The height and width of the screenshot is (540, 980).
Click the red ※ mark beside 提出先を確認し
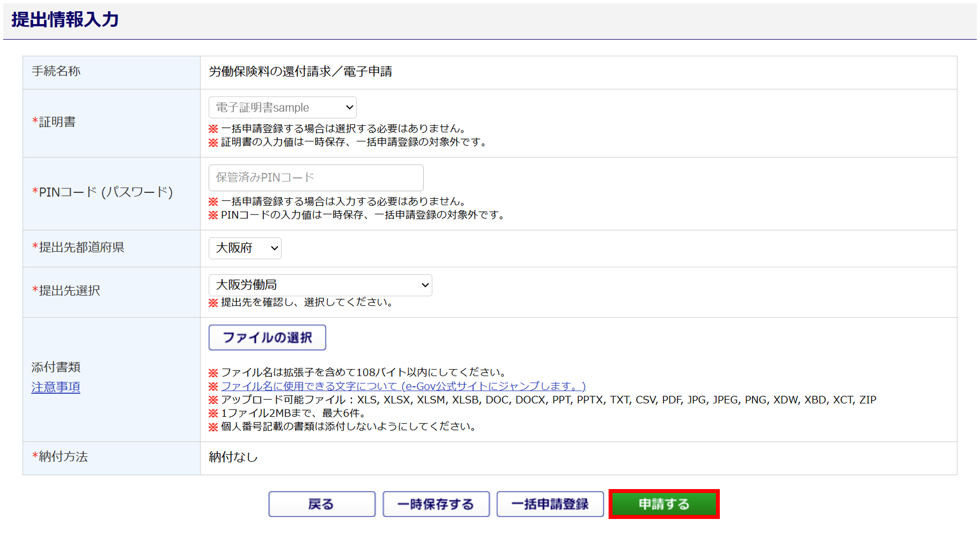pos(213,303)
